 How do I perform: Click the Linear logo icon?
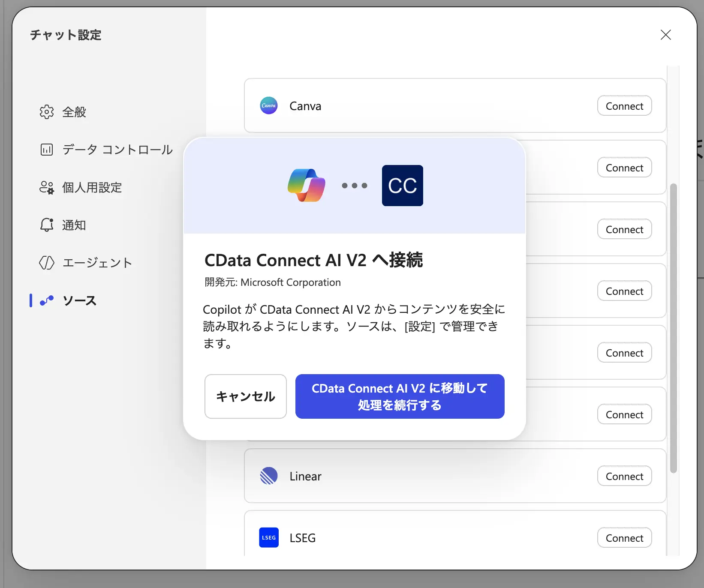pos(269,476)
